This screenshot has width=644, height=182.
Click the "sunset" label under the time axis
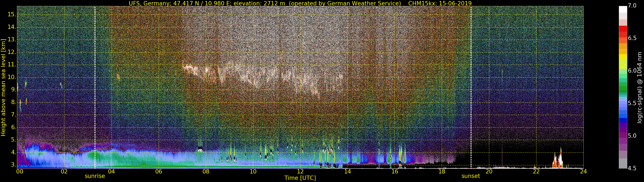click(x=471, y=176)
